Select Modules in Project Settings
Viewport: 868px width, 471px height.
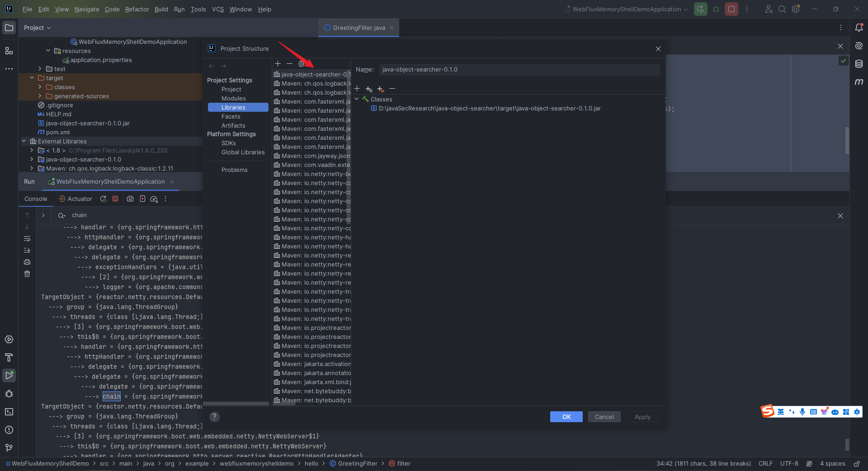coord(234,98)
